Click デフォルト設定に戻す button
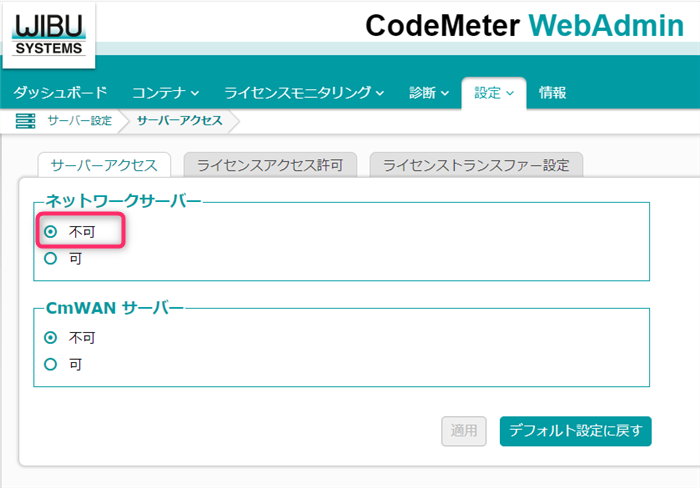The image size is (700, 488). click(x=575, y=431)
